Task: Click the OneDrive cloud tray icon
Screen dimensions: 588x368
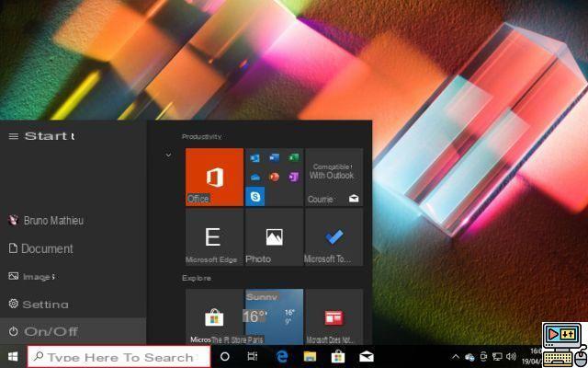Action: (469, 357)
